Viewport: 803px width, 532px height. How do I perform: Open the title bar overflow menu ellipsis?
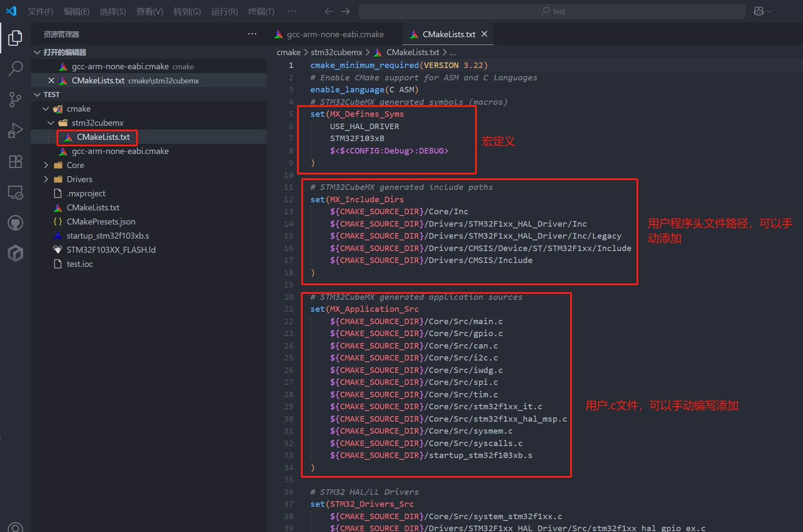(x=291, y=11)
